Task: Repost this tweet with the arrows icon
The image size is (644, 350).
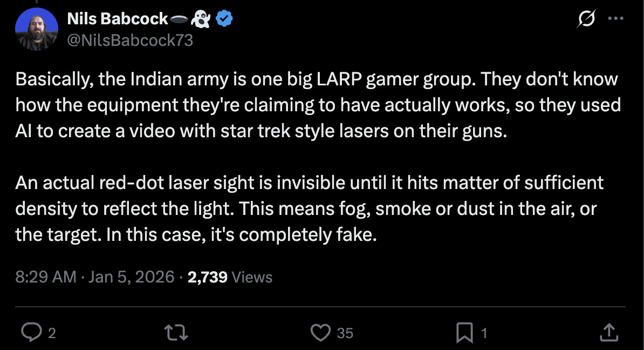Action: [177, 333]
